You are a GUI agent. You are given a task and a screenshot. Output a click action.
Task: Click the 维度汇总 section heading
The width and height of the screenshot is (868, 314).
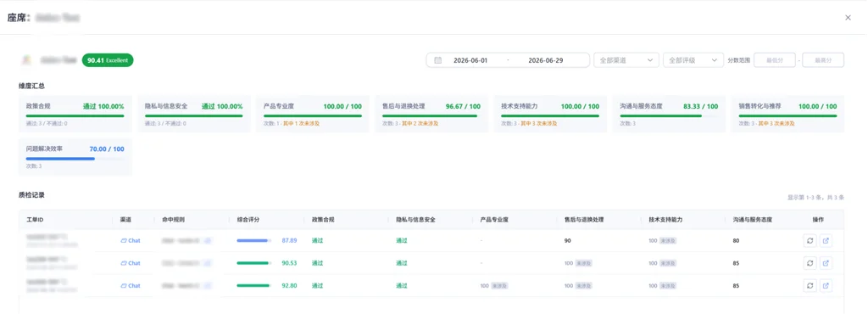tap(31, 86)
